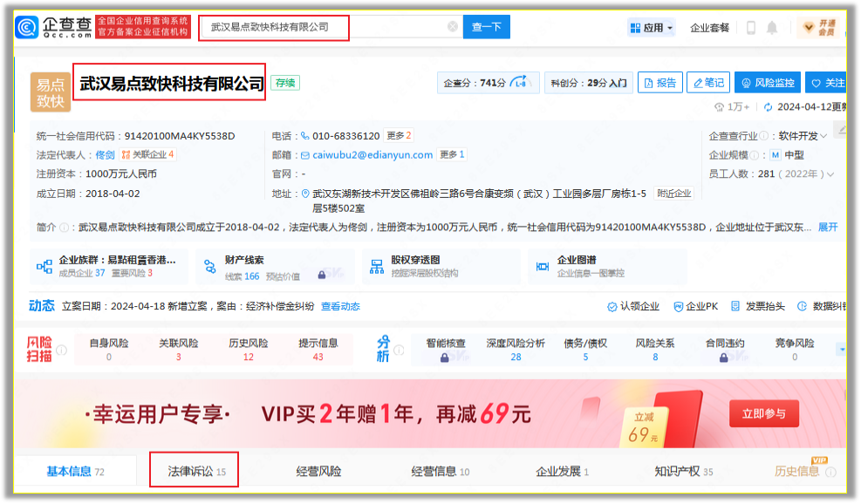Expand 更多 2 phone numbers
Screen dimensions: 861x504
pos(399,136)
